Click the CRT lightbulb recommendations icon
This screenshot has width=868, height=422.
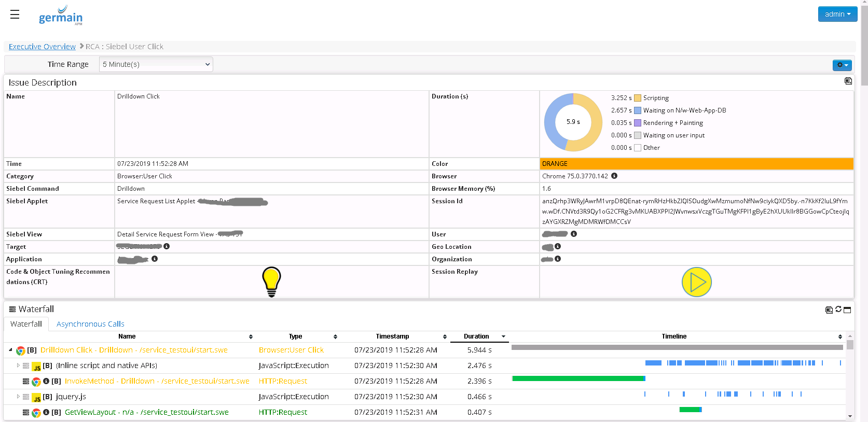[x=271, y=282]
